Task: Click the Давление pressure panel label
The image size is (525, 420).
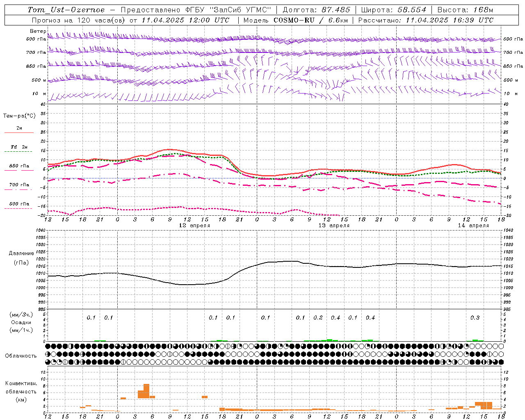Action: [x=21, y=253]
